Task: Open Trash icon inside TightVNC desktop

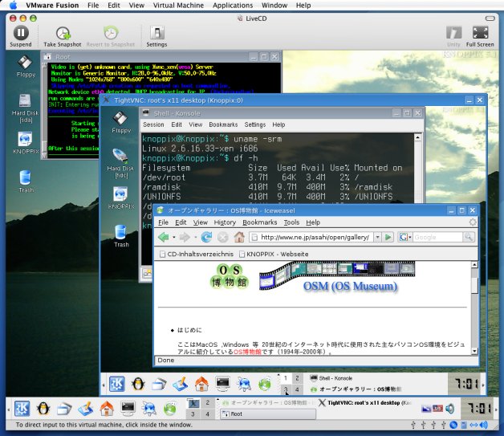Action: click(x=121, y=236)
